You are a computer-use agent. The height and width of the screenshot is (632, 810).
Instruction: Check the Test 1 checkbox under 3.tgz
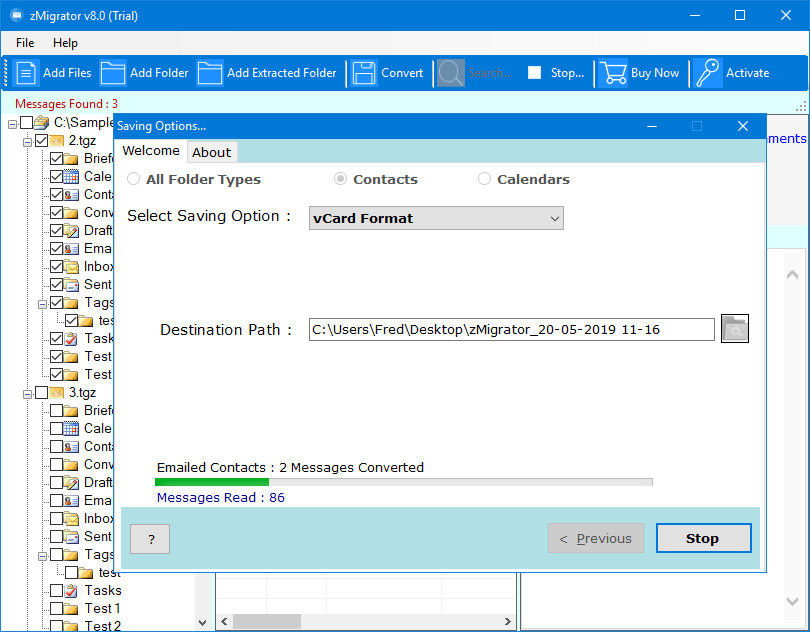coord(56,608)
